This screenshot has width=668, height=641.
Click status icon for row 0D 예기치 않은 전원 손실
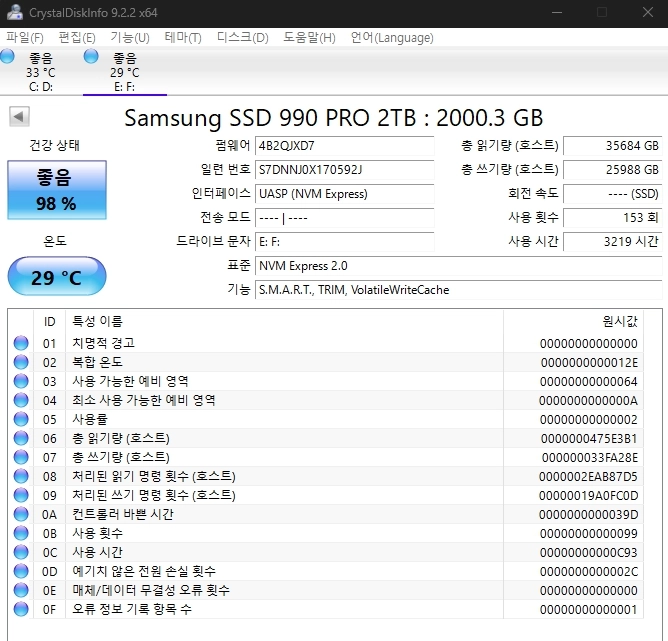pyautogui.click(x=21, y=571)
